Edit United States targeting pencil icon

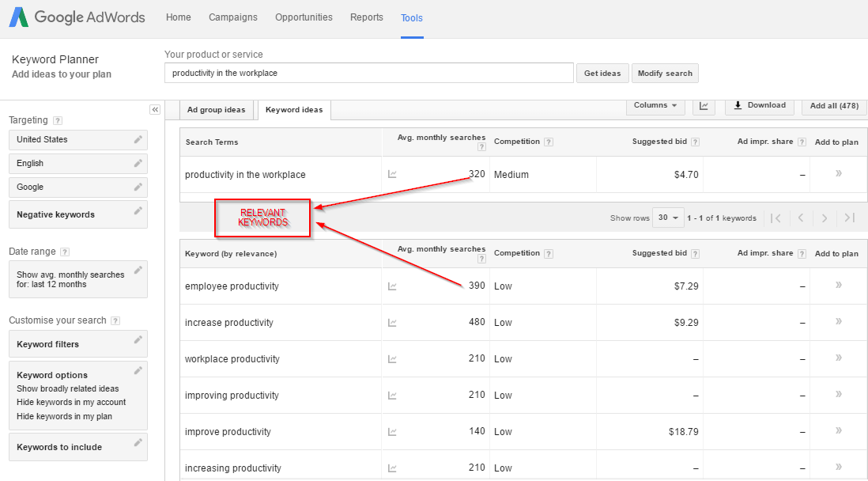tap(138, 140)
